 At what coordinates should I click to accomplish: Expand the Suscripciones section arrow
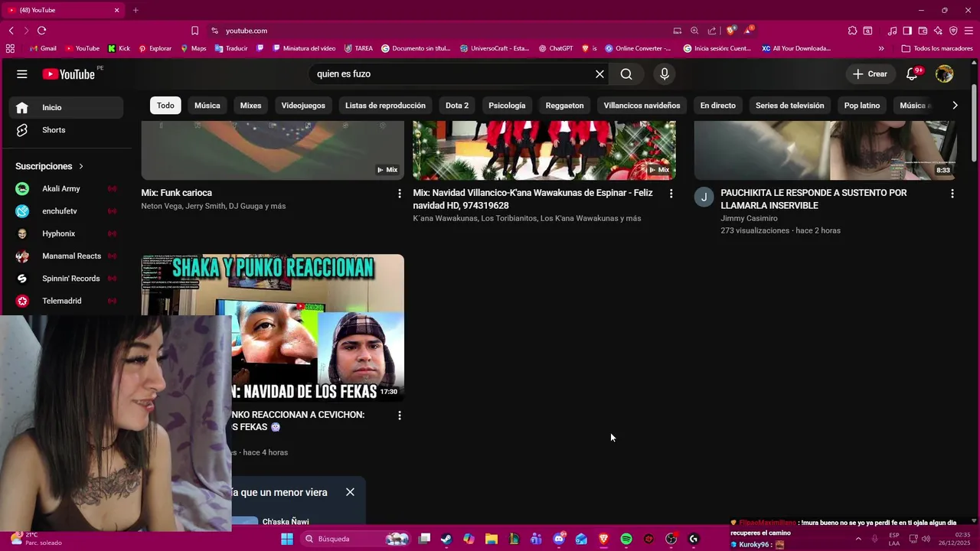pyautogui.click(x=81, y=166)
